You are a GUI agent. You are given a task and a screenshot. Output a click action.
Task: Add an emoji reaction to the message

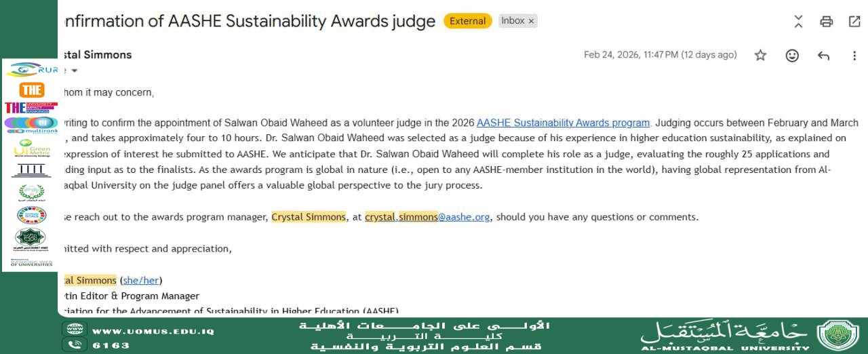[792, 56]
